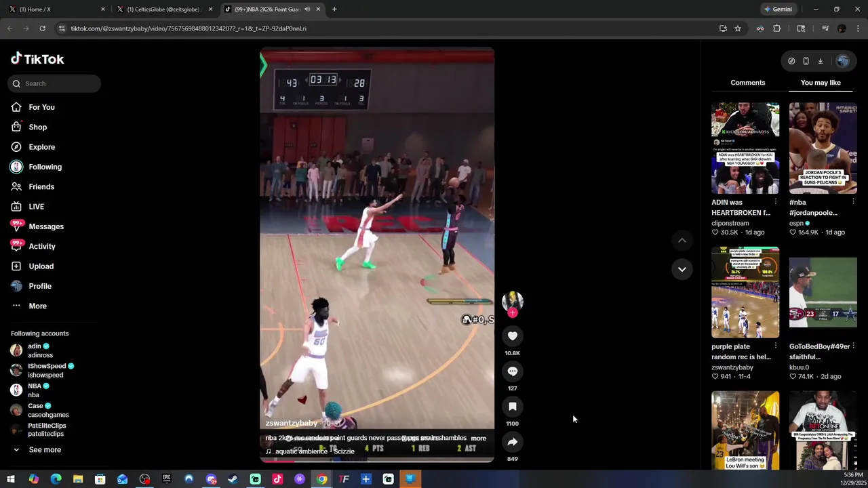Open the zswantzybaby username on the video
The height and width of the screenshot is (488, 868).
point(291,423)
